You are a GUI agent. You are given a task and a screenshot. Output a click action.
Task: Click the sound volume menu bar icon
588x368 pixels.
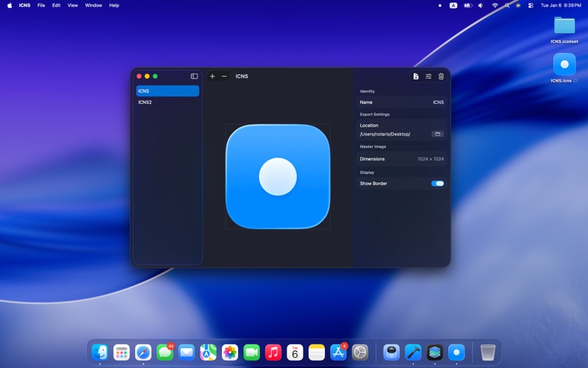coord(481,5)
